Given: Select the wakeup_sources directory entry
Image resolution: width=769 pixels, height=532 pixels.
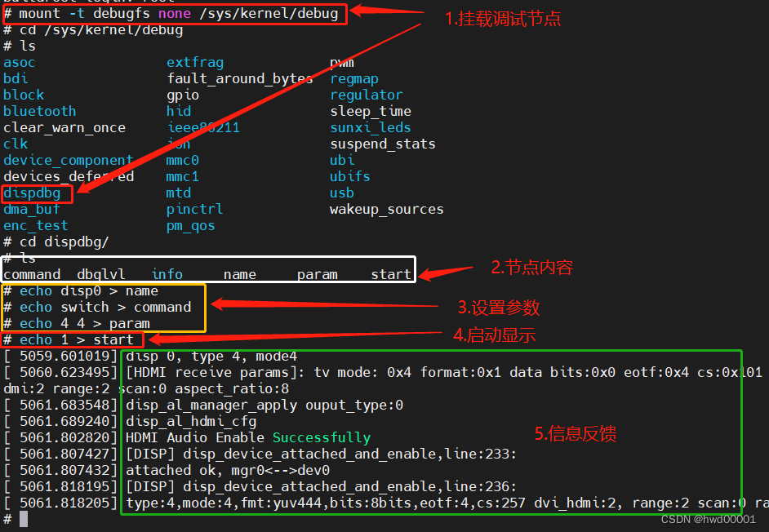Looking at the screenshot, I should [x=386, y=209].
